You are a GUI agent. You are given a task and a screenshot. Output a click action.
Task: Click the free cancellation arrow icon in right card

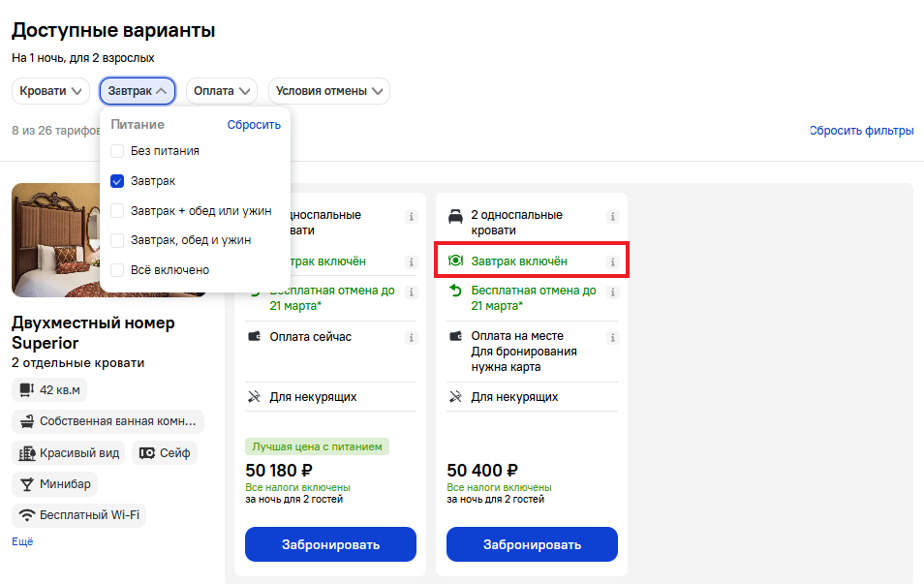pos(455,290)
